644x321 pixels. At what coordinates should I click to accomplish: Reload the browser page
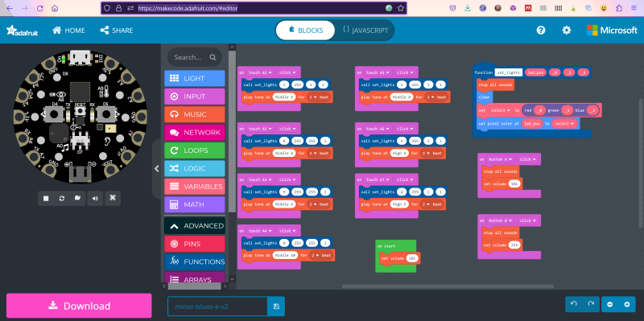coord(39,8)
